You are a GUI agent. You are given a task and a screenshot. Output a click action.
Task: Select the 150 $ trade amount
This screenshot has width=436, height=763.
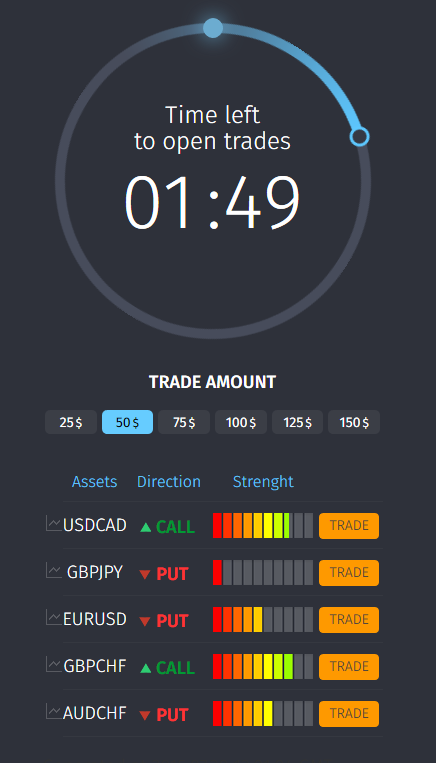tap(354, 422)
